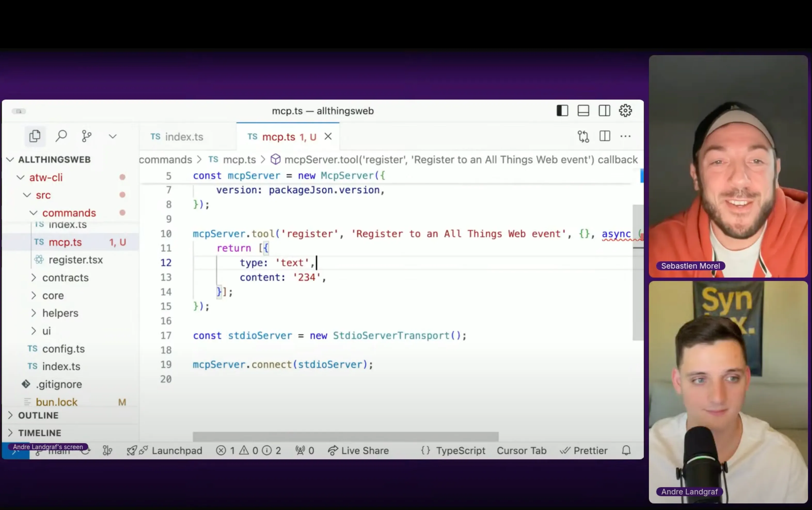
Task: Expand the OUTLINE section
Action: coord(38,415)
